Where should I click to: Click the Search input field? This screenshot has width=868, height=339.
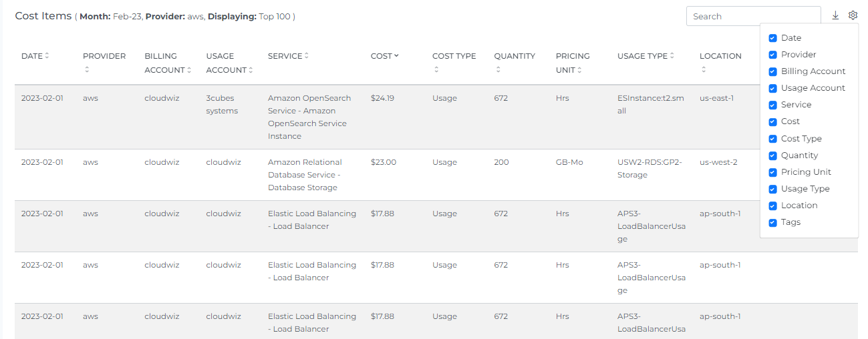[x=753, y=16]
